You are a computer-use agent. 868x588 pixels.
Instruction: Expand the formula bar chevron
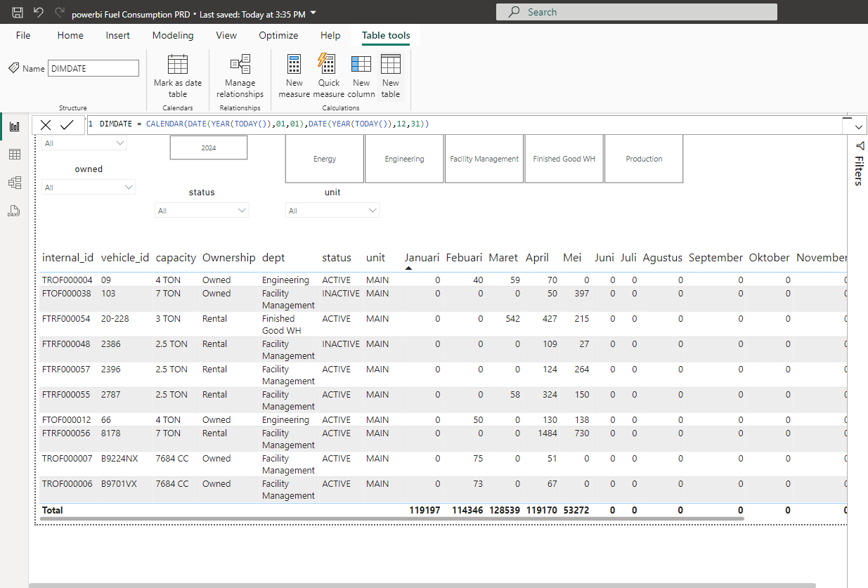pos(860,126)
